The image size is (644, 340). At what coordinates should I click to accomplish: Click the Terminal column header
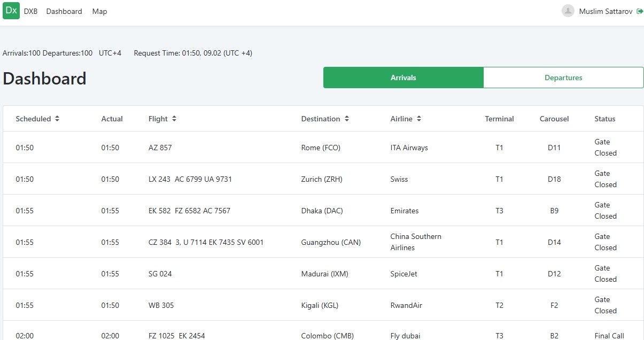coord(499,119)
